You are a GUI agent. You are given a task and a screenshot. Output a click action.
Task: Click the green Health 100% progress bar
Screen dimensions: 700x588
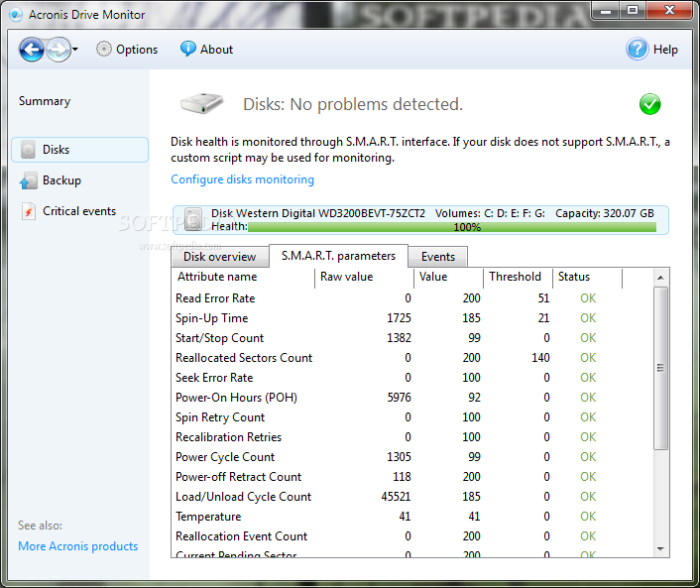point(452,227)
